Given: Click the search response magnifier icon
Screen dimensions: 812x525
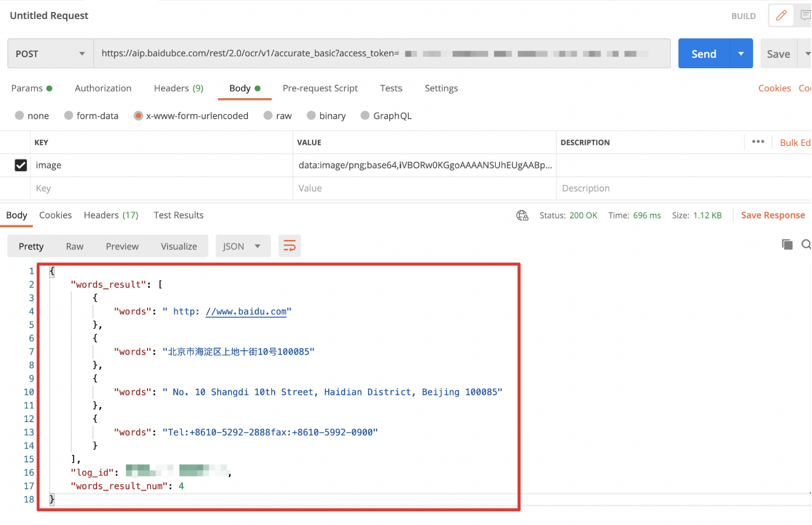Looking at the screenshot, I should 806,244.
